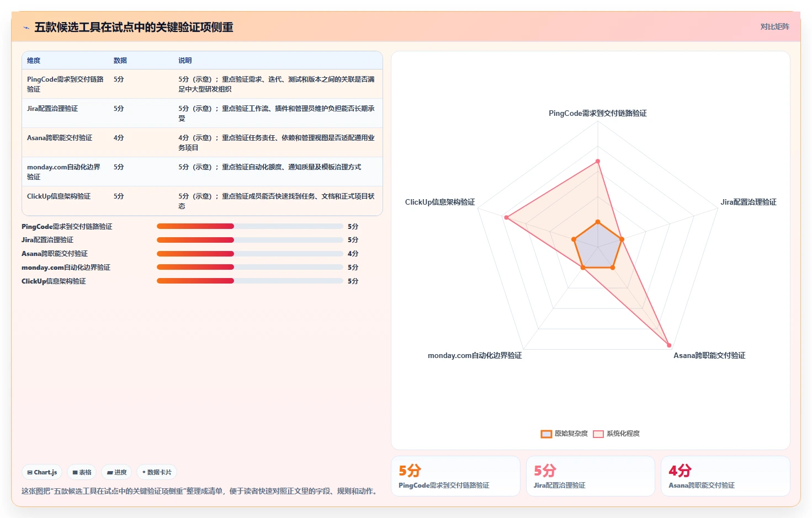Image resolution: width=812 pixels, height=518 pixels.
Task: Select the PingCode需求到交付链路验证 table row name
Action: click(x=65, y=84)
